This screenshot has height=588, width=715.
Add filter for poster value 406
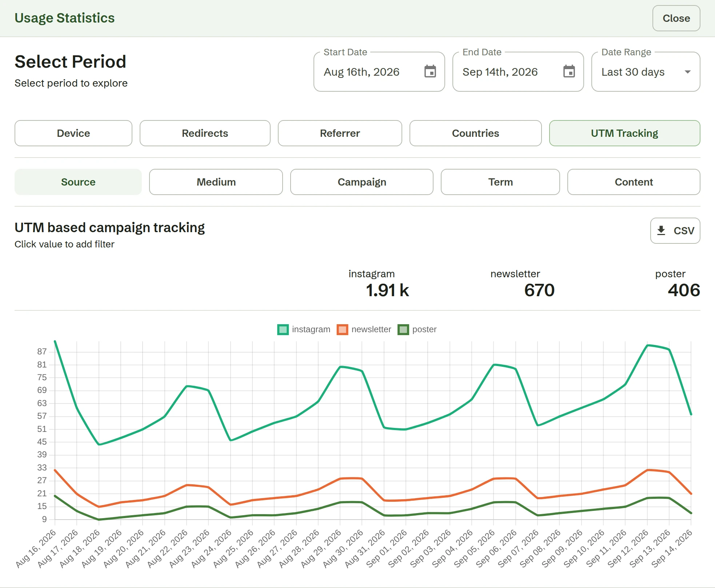(x=684, y=290)
